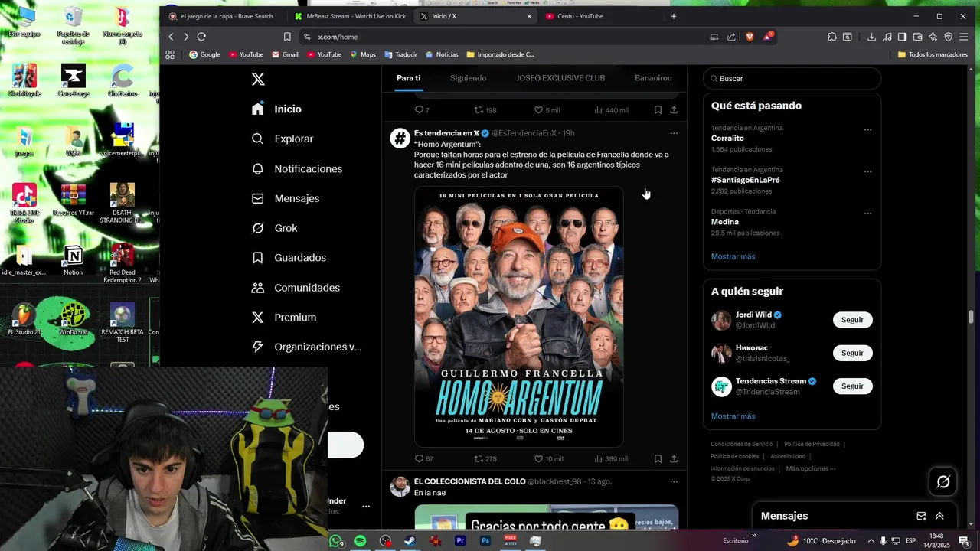Click Mostrar más under trending topics

click(733, 256)
